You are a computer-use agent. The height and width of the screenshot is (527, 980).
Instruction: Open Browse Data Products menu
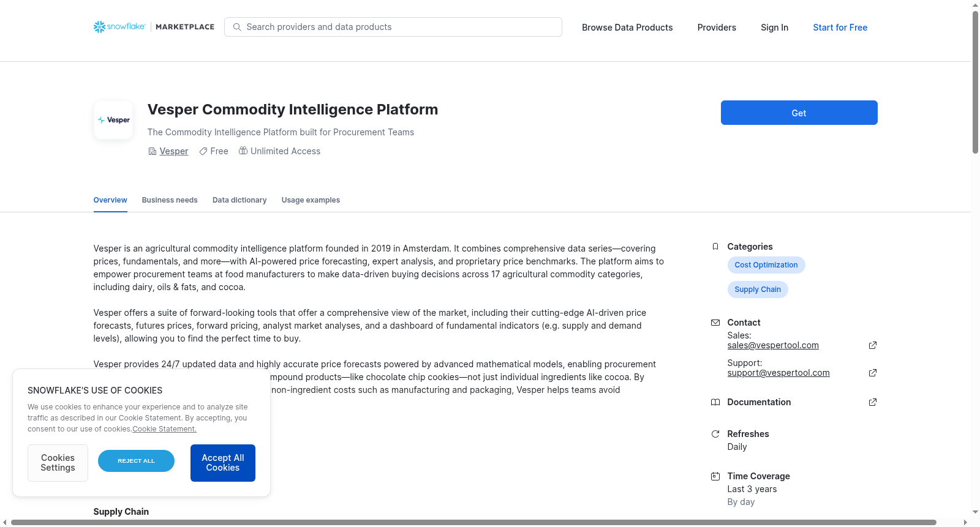[x=627, y=28]
